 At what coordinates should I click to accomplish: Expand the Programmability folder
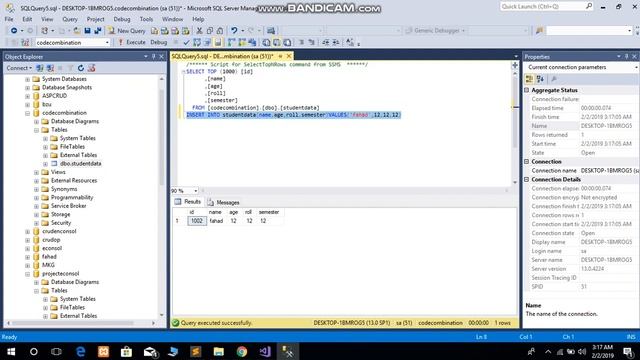[36, 198]
